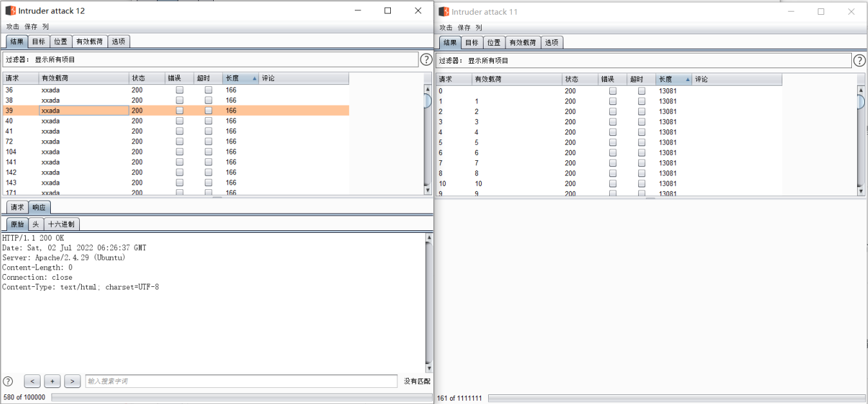Go to previous search match with < button
Viewport: 868px width, 404px height.
click(x=32, y=381)
